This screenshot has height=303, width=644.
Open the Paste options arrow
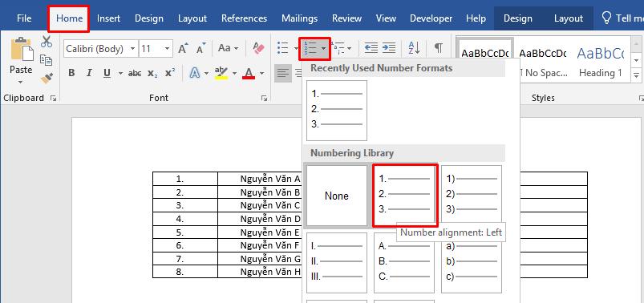tap(21, 81)
